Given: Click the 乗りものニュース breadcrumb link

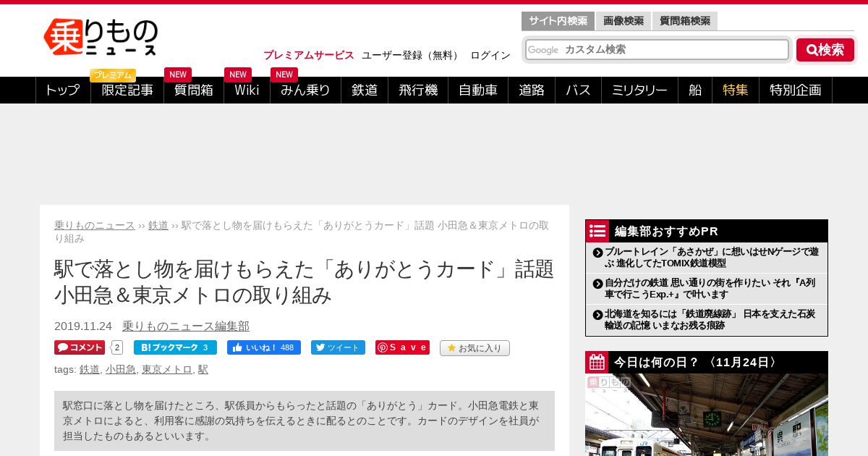Looking at the screenshot, I should (95, 225).
